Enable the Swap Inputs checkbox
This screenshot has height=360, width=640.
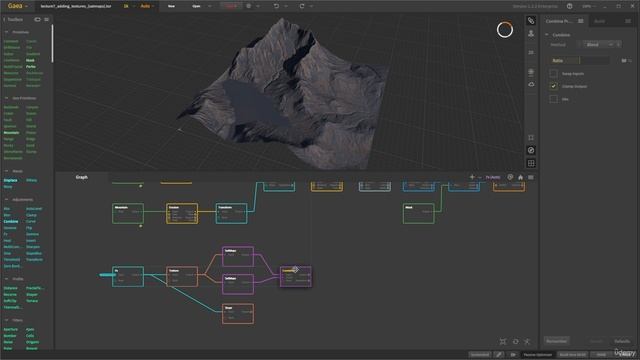(x=553, y=73)
